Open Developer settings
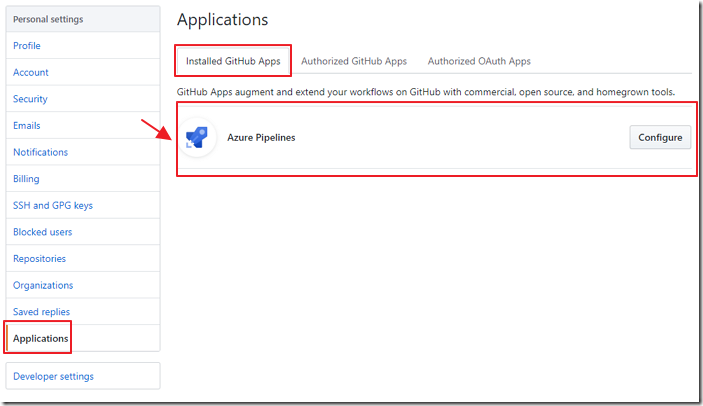The width and height of the screenshot is (703, 406). click(x=83, y=376)
